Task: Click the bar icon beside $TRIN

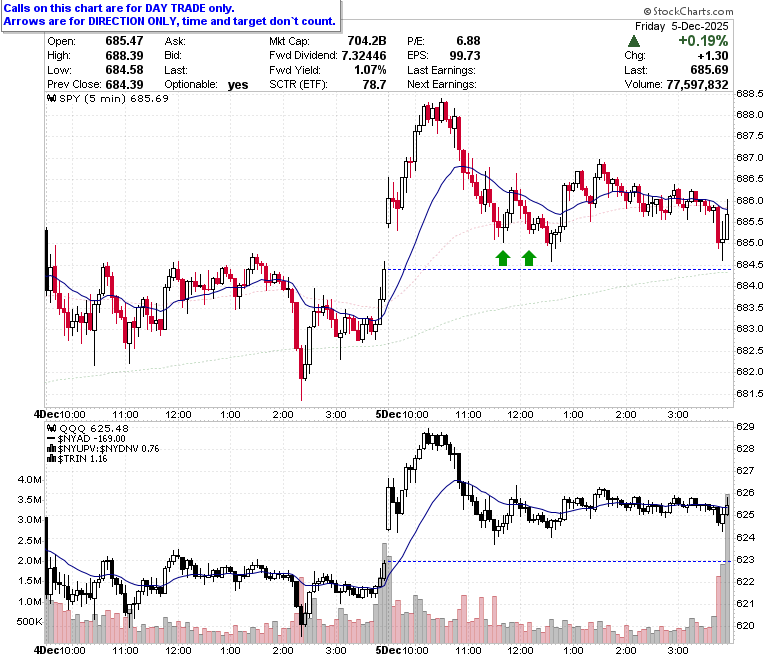Action: click(x=52, y=459)
